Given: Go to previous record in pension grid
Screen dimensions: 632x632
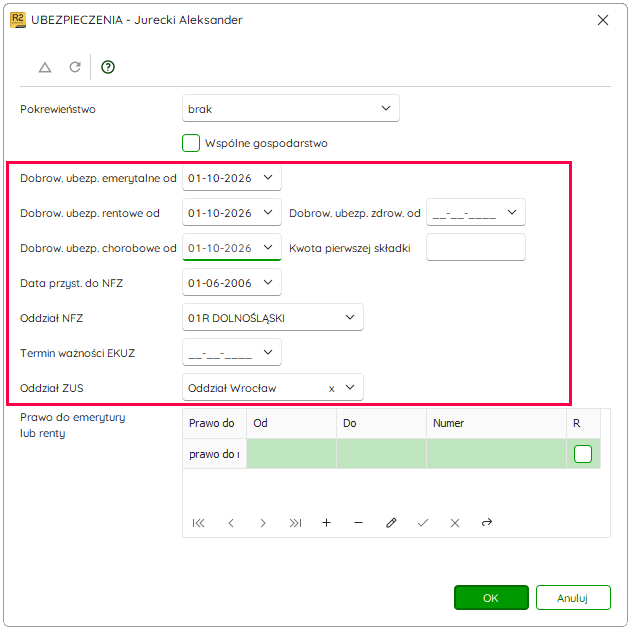Looking at the screenshot, I should [231, 523].
